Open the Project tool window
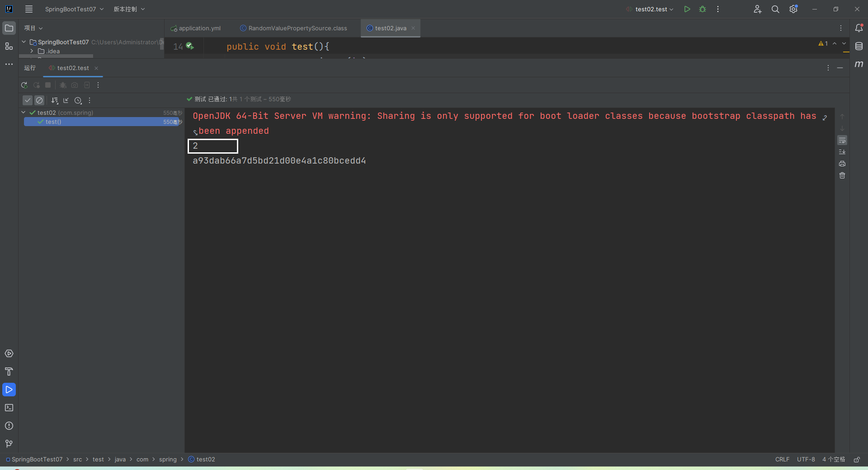The height and width of the screenshot is (470, 868). point(9,28)
